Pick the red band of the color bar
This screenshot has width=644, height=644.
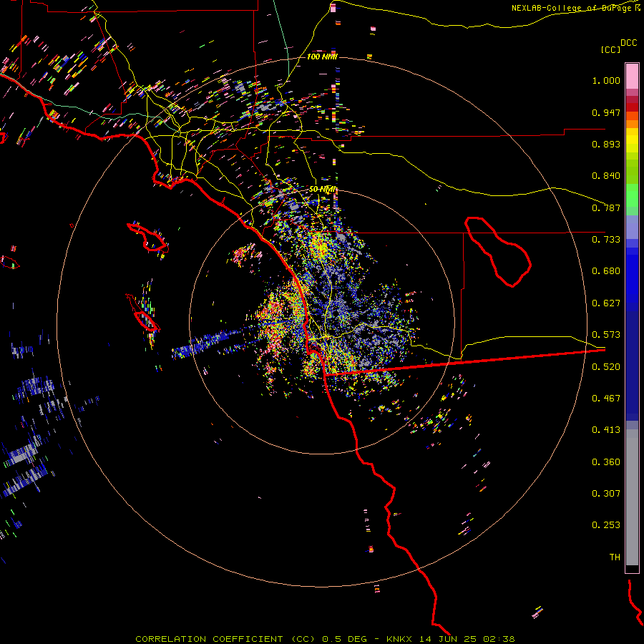(632, 107)
